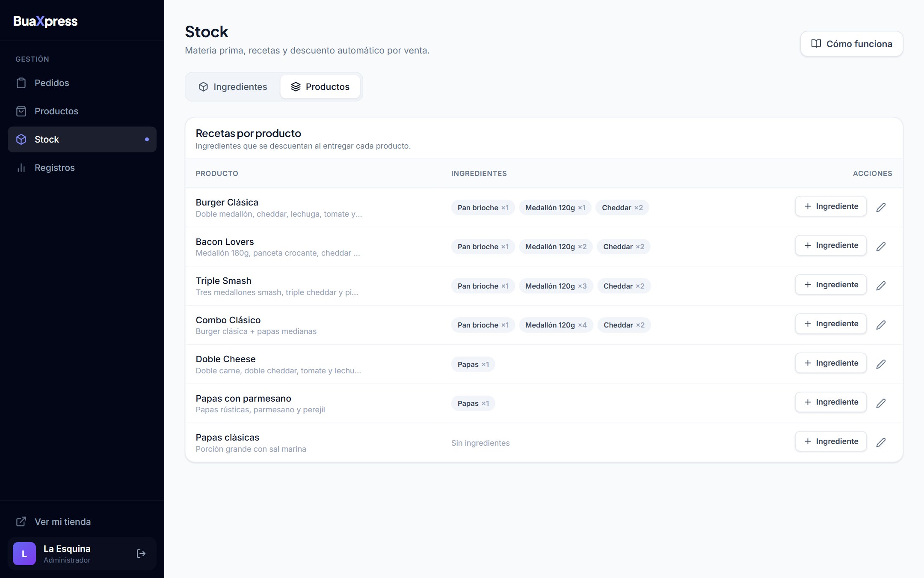Add an ingredient to Papas con parmesano
Viewport: 924px width, 578px height.
[831, 402]
